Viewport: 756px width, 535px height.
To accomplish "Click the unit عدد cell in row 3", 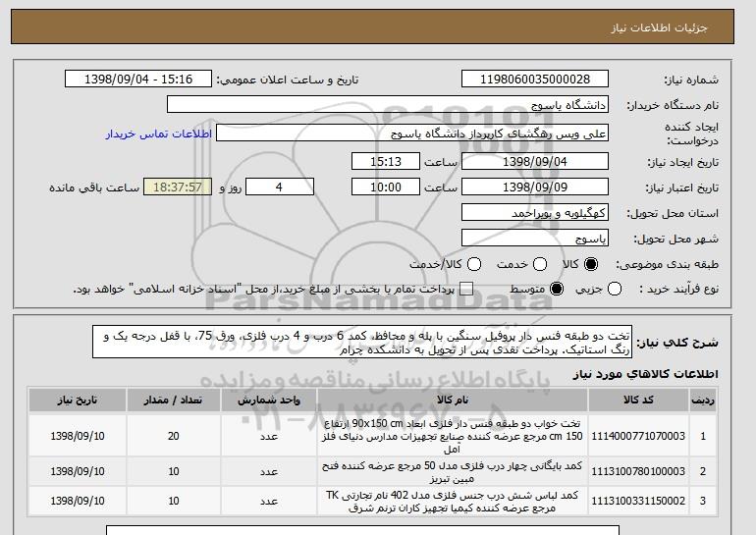I will click(269, 502).
